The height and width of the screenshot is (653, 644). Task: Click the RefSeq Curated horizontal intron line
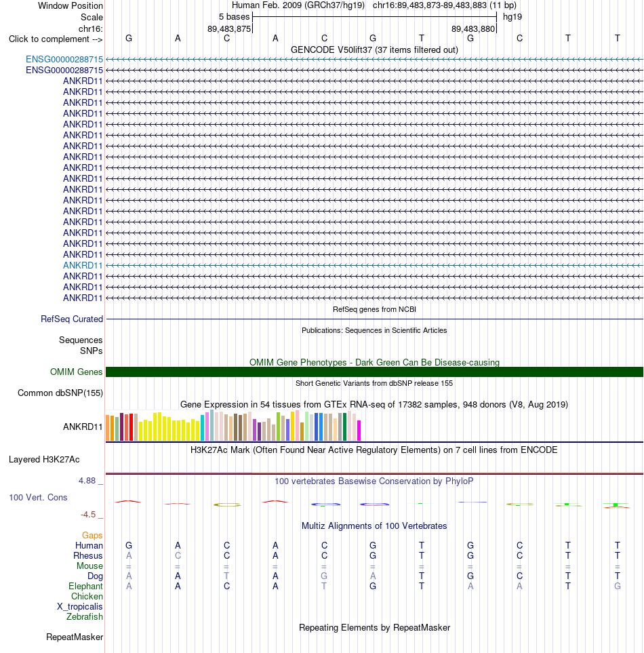coord(374,319)
